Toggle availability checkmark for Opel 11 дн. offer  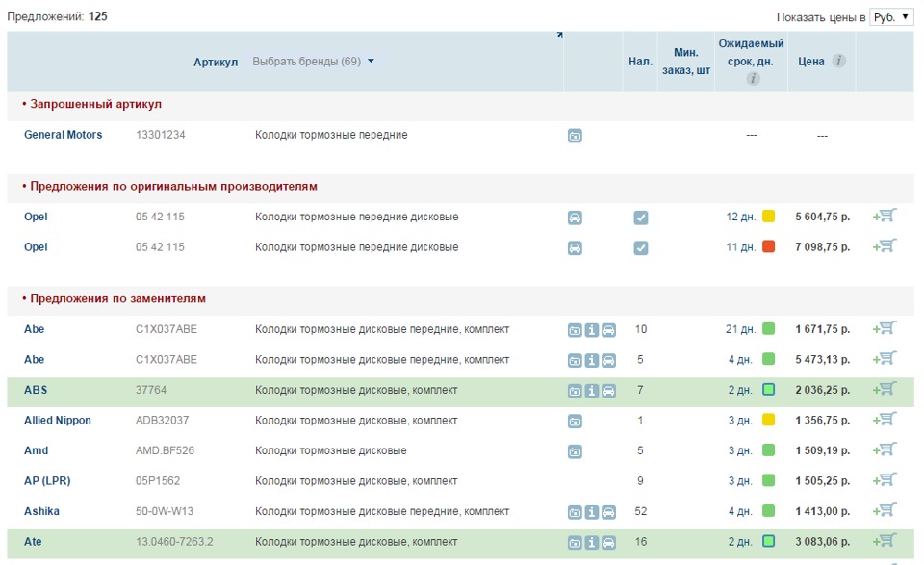pyautogui.click(x=641, y=248)
